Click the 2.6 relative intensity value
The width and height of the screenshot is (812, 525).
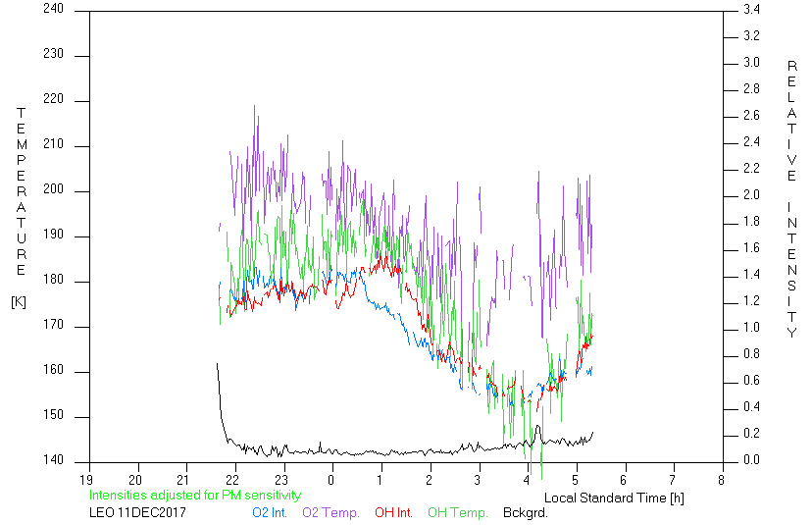point(751,115)
